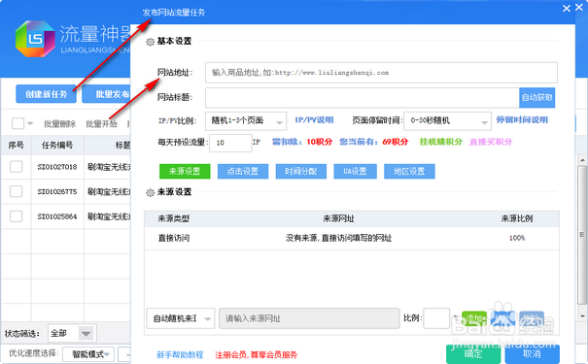Select 直接访问 source row
This screenshot has height=364, width=588.
(352, 238)
